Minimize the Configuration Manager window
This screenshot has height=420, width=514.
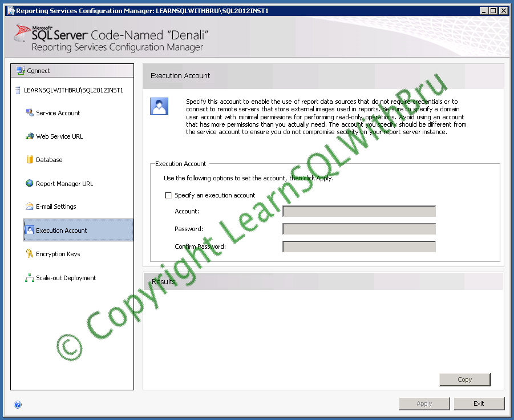click(x=484, y=11)
